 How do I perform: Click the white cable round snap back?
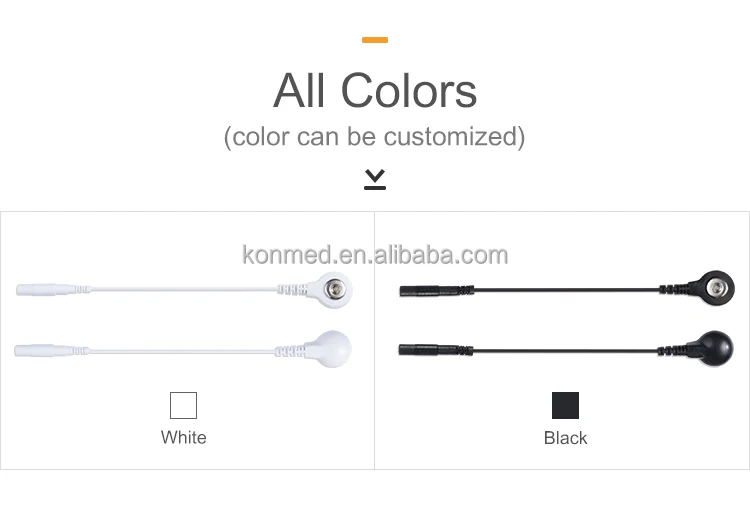pyautogui.click(x=332, y=348)
